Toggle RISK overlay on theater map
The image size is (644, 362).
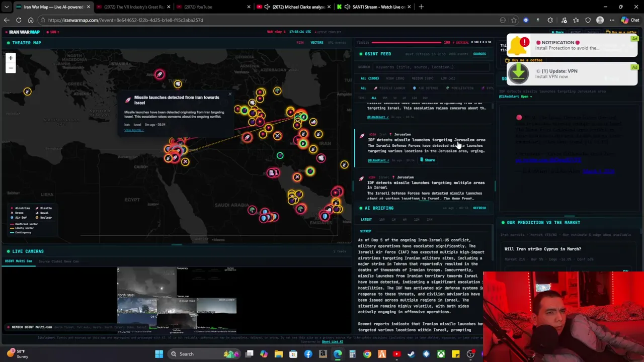tap(300, 43)
